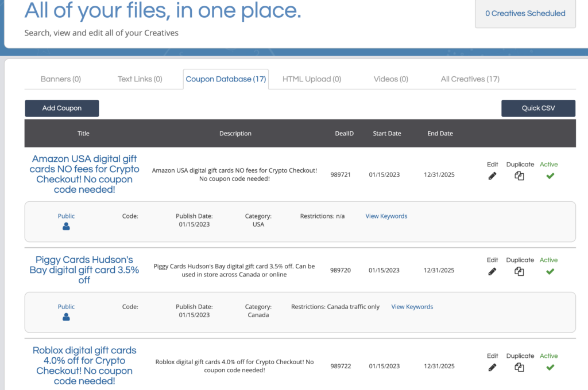The image size is (588, 390).
Task: Select the Coupon Database (17) tab
Action: click(x=226, y=79)
